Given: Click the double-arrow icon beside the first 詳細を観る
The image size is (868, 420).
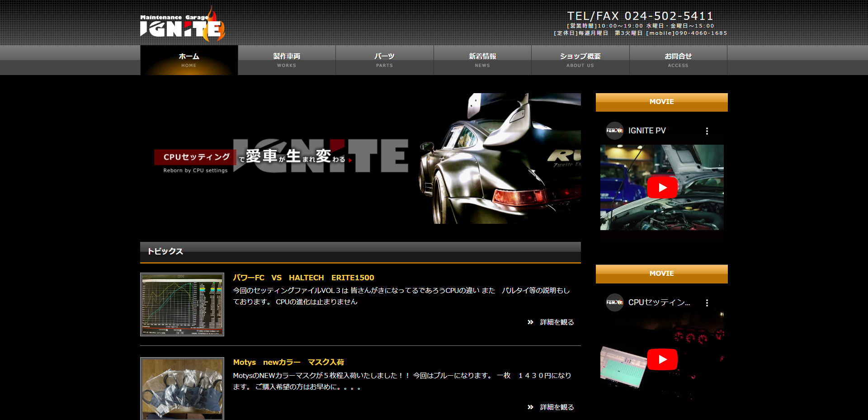Looking at the screenshot, I should pos(530,322).
